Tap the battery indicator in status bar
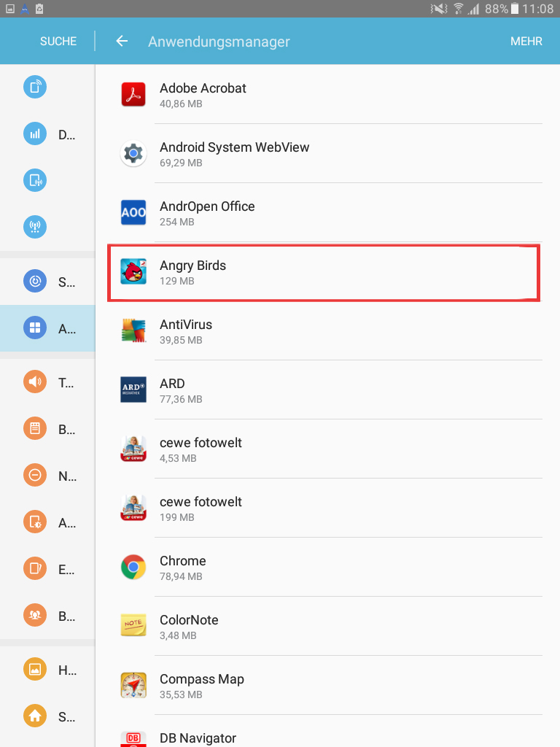Image resolution: width=560 pixels, height=747 pixels. [x=515, y=9]
